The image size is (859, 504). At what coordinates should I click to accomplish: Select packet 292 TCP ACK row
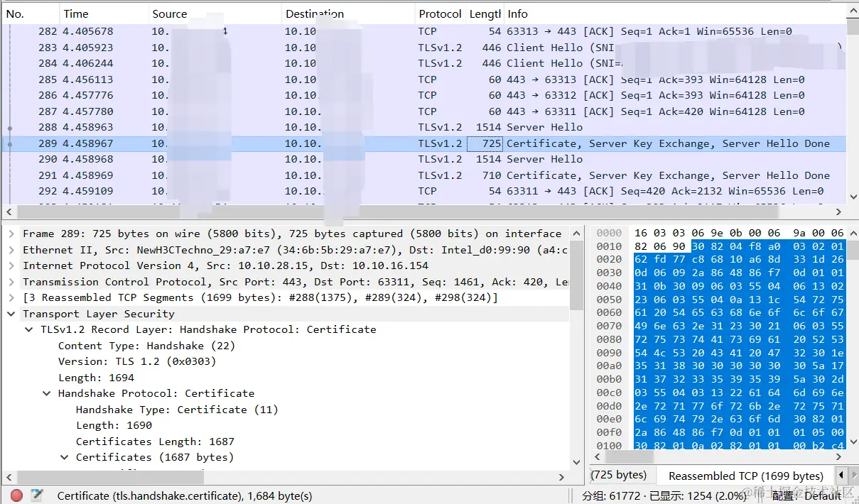(x=424, y=191)
